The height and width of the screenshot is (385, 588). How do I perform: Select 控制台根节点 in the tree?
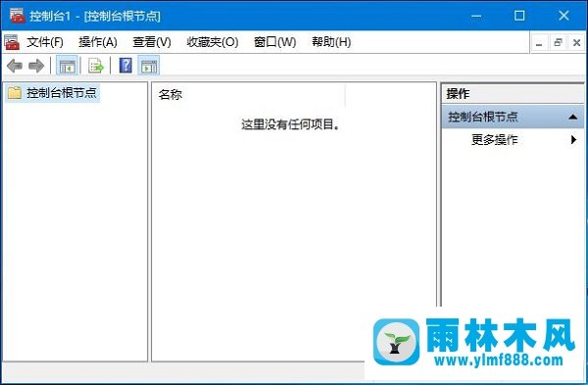pos(62,93)
